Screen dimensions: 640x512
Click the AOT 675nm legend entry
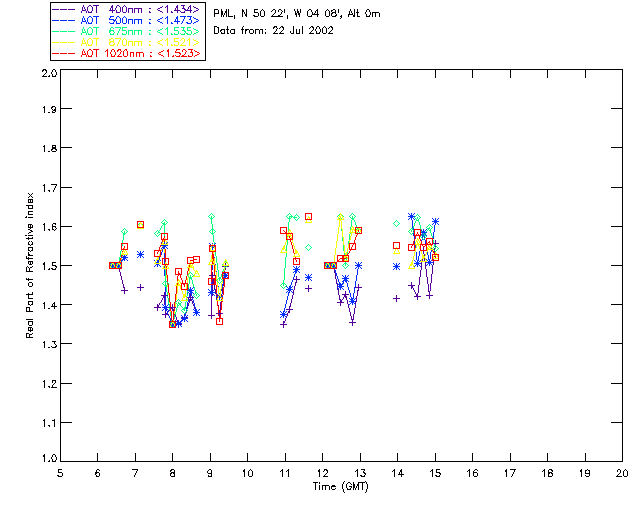click(126, 31)
